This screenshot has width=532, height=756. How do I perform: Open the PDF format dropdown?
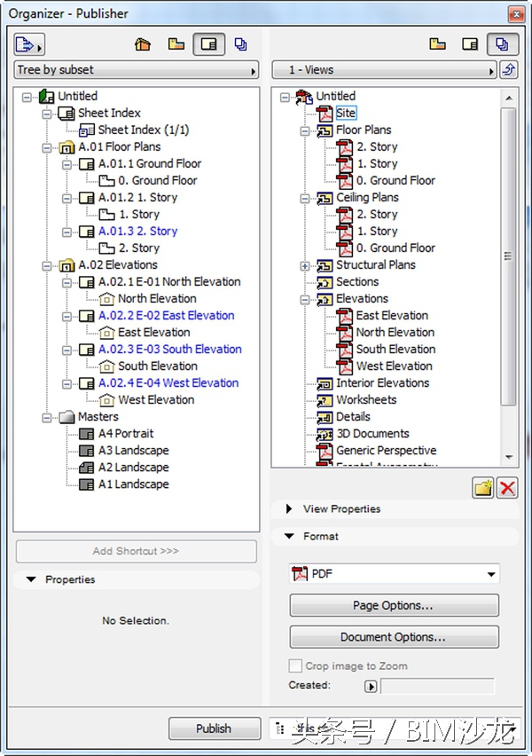pos(395,574)
